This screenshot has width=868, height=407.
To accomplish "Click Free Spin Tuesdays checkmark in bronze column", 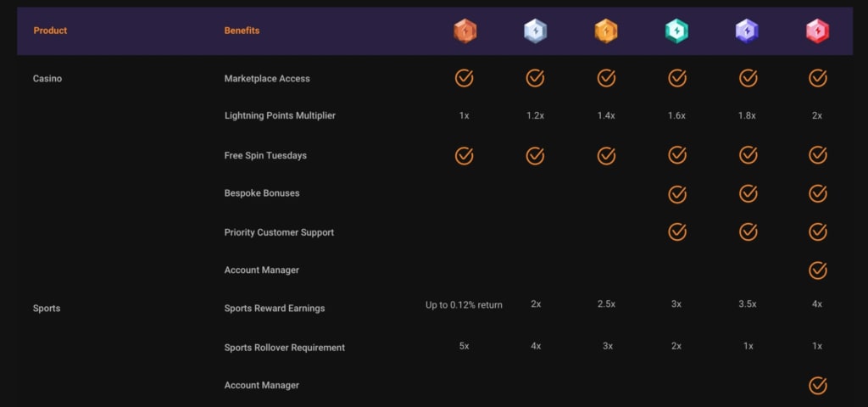I will click(x=465, y=156).
